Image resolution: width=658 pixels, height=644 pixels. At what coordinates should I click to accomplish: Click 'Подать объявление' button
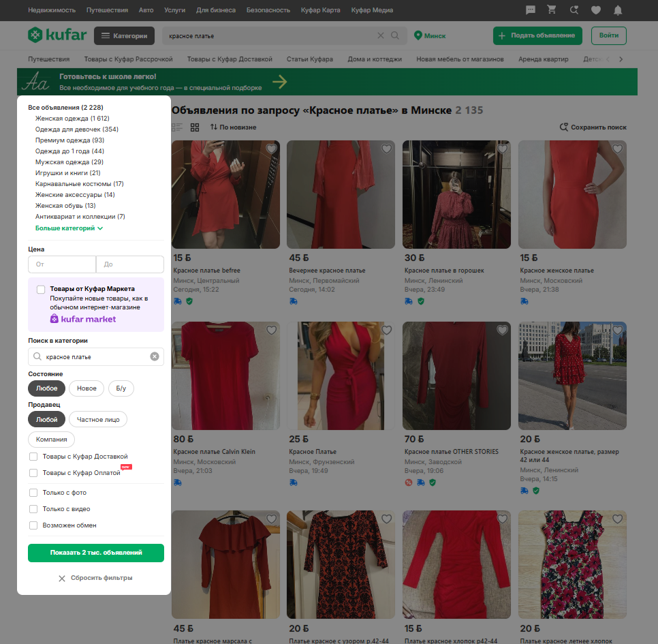click(537, 35)
